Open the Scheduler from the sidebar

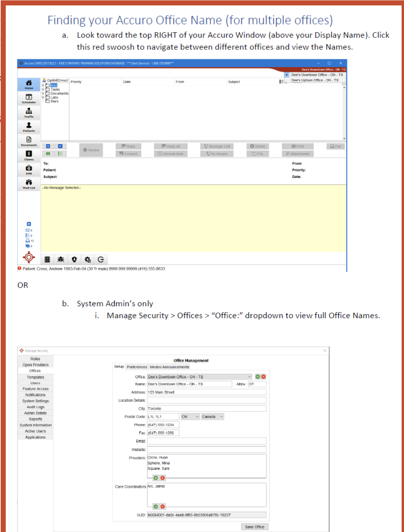point(29,98)
